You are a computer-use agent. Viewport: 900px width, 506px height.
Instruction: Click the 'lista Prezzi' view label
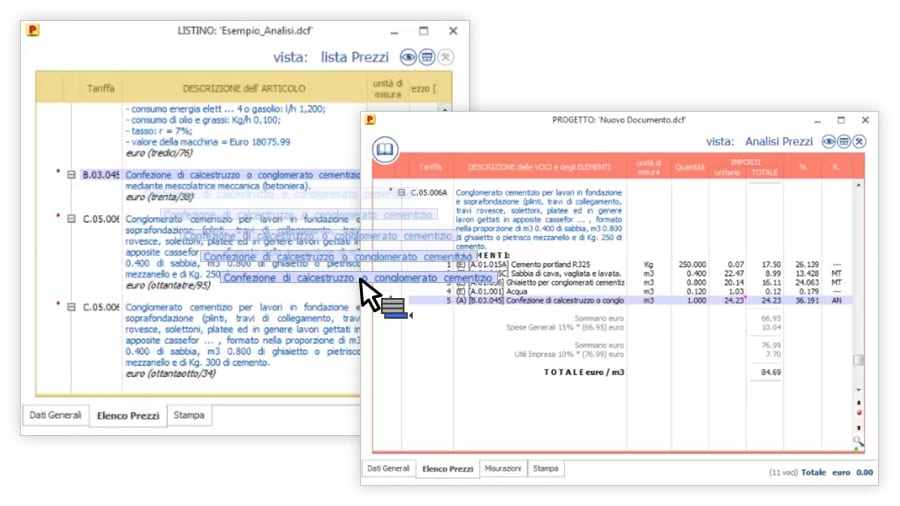coord(355,58)
